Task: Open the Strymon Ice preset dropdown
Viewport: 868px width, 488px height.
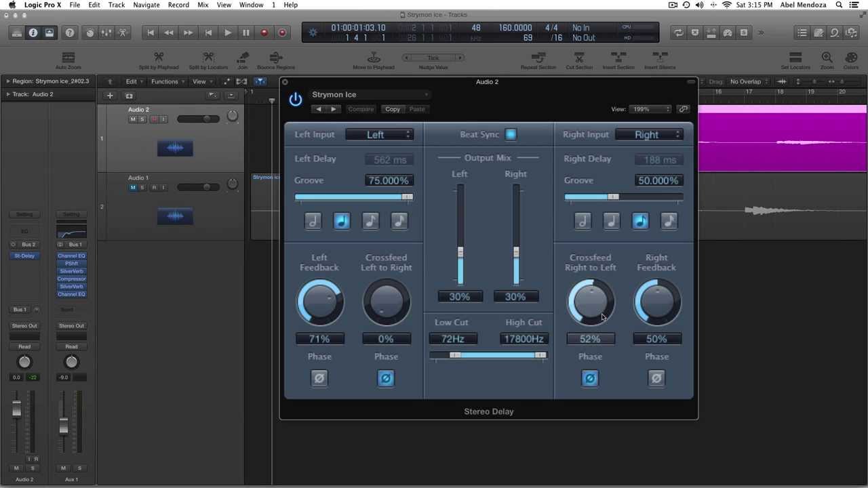Action: (x=370, y=95)
